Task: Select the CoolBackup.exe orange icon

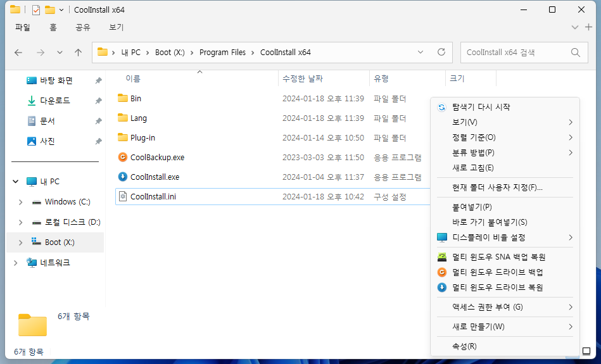Action: pos(123,157)
